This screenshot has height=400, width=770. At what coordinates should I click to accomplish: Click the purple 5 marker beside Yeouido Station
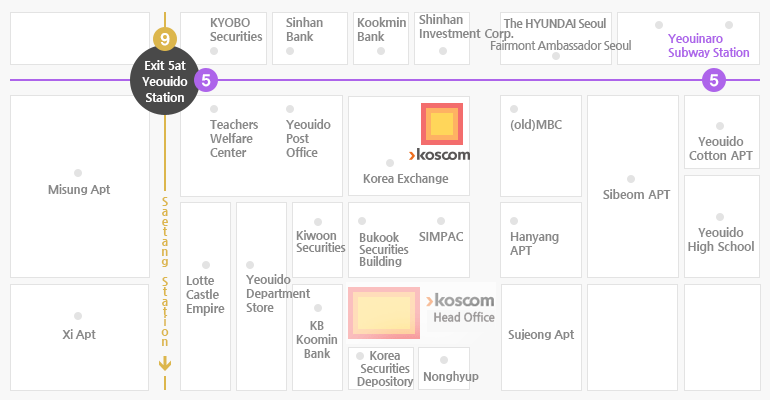coord(206,80)
